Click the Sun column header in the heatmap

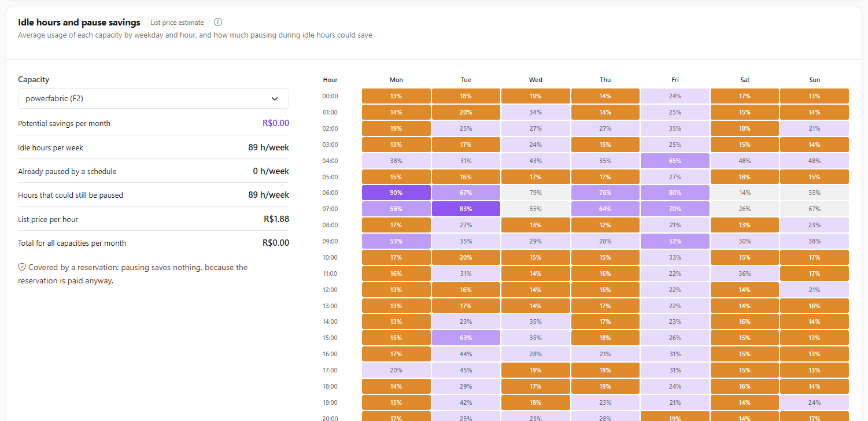[x=814, y=80]
